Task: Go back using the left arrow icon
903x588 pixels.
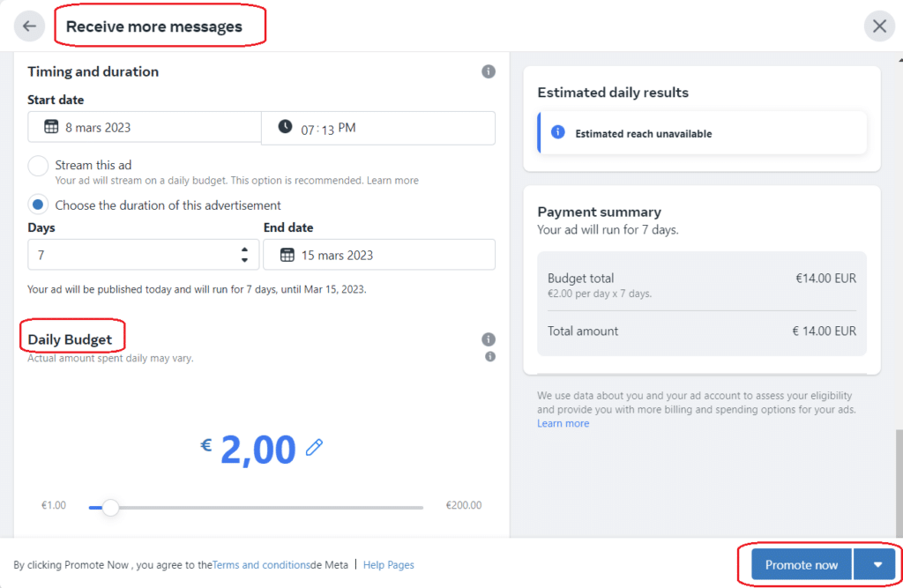Action: 29,26
